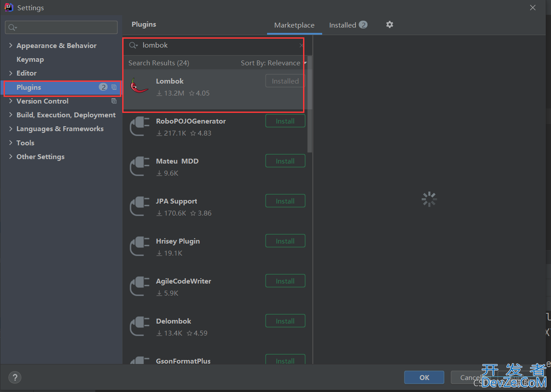
Task: Click the 4.83 rating for RoboPOJOGenerator
Action: point(201,133)
